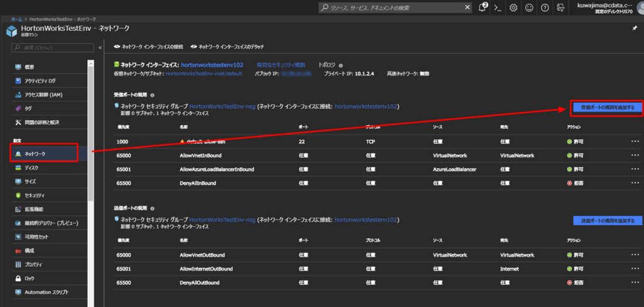
Task: Focus the sidebar 検索 (Ctrl+/) box
Action: pyautogui.click(x=53, y=48)
